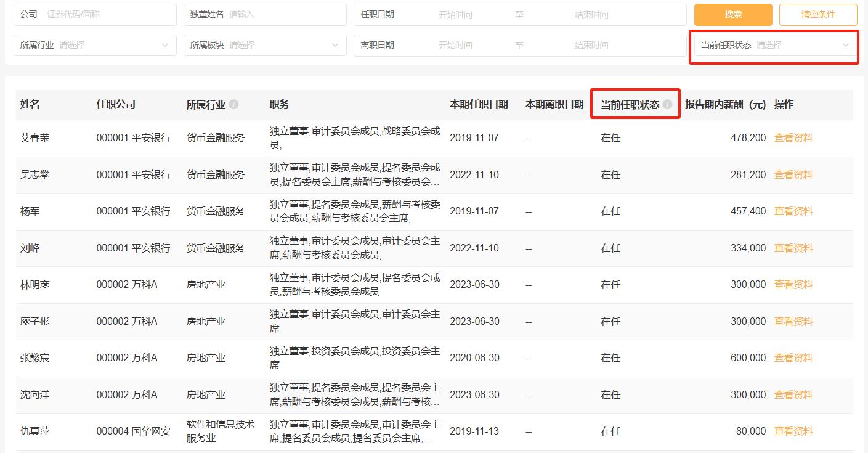Viewport: 868px width, 453px height.
Task: Click 房地产业 in 廖子彬 row
Action: pos(206,322)
